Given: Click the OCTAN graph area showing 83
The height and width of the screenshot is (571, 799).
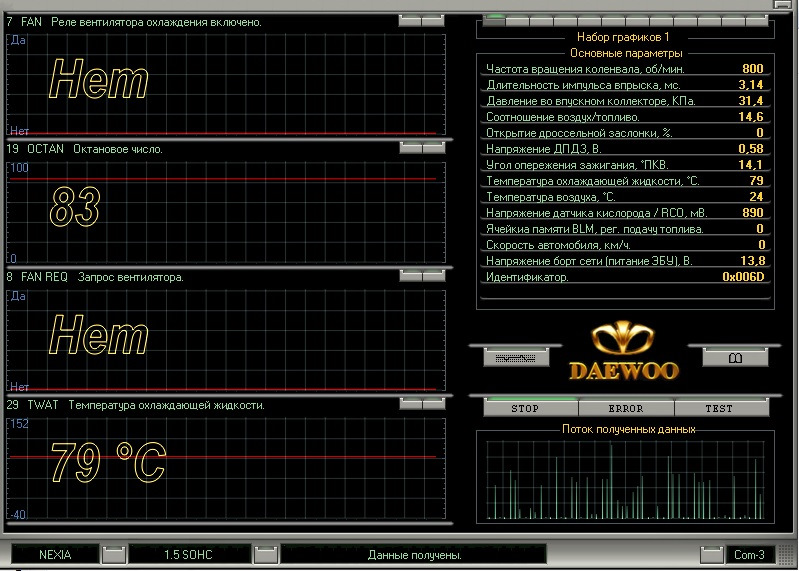Looking at the screenshot, I should point(226,212).
